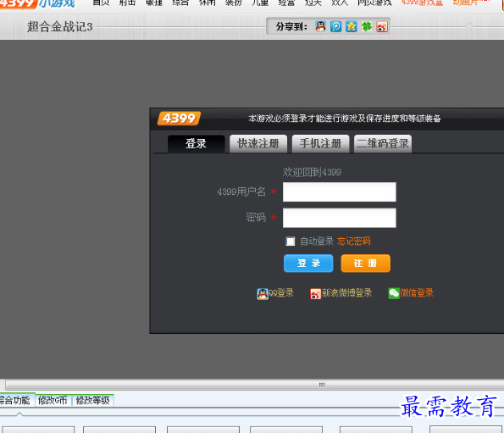Click the 4399 logo in login dialog
Viewport: 504px width, 433px height.
coord(179,119)
